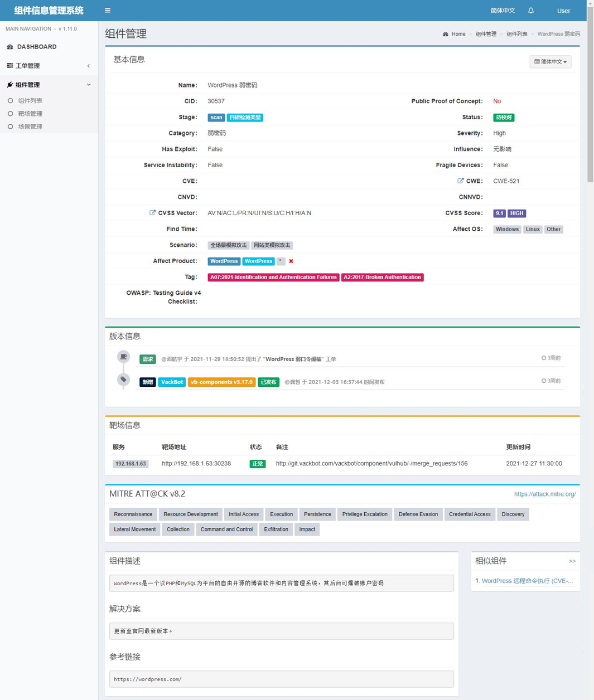The width and height of the screenshot is (594, 700).
Task: Select the 靶场管理 circle icon in sidebar
Action: pos(10,114)
